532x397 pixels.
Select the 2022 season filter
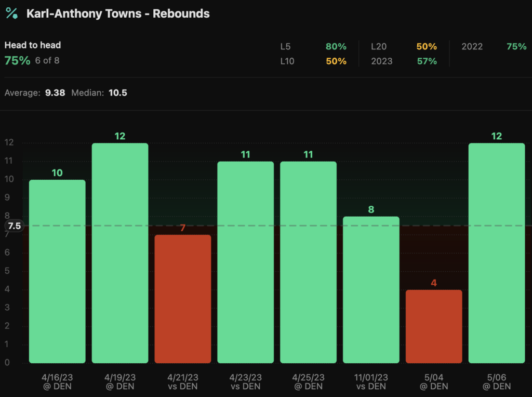coord(472,46)
